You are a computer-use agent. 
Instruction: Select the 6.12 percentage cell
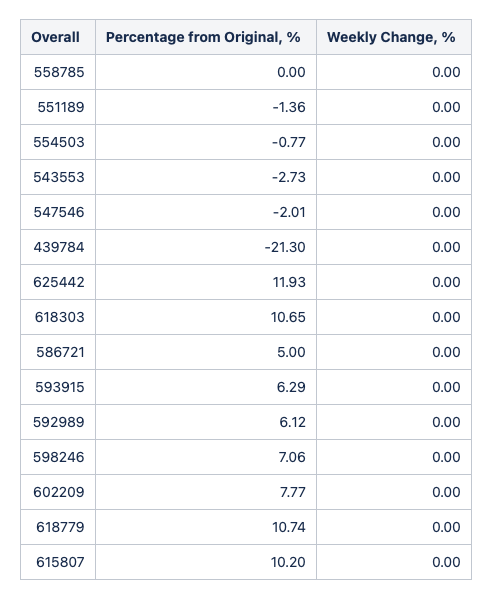[x=206, y=422]
